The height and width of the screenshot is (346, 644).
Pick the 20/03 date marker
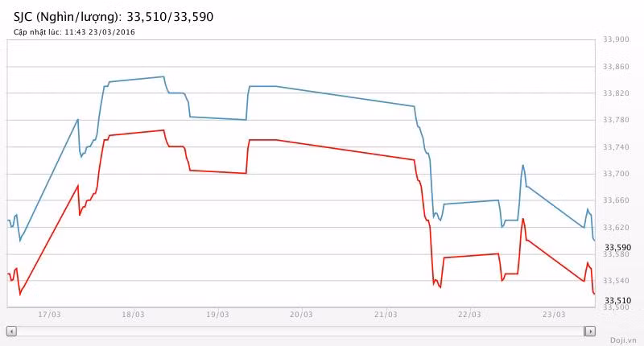301,315
